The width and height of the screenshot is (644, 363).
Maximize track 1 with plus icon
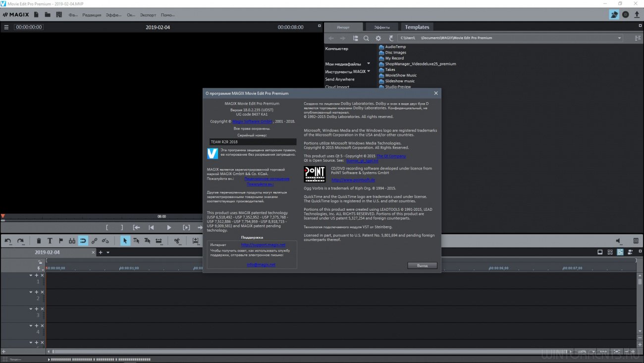coord(36,275)
